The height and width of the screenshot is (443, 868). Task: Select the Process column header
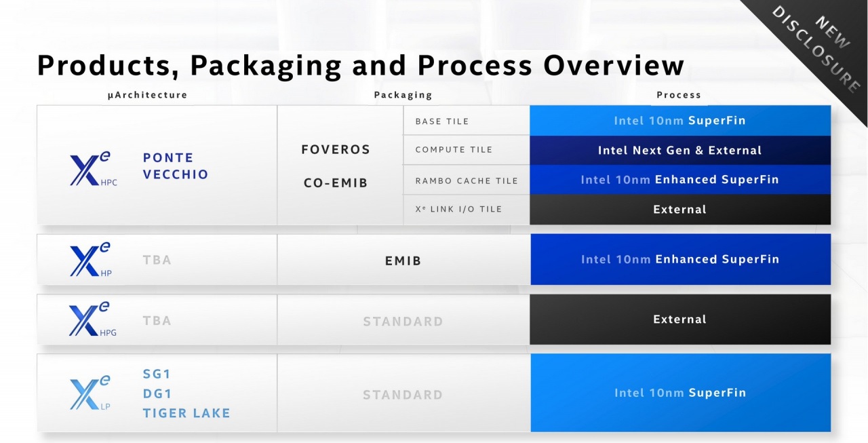point(678,95)
